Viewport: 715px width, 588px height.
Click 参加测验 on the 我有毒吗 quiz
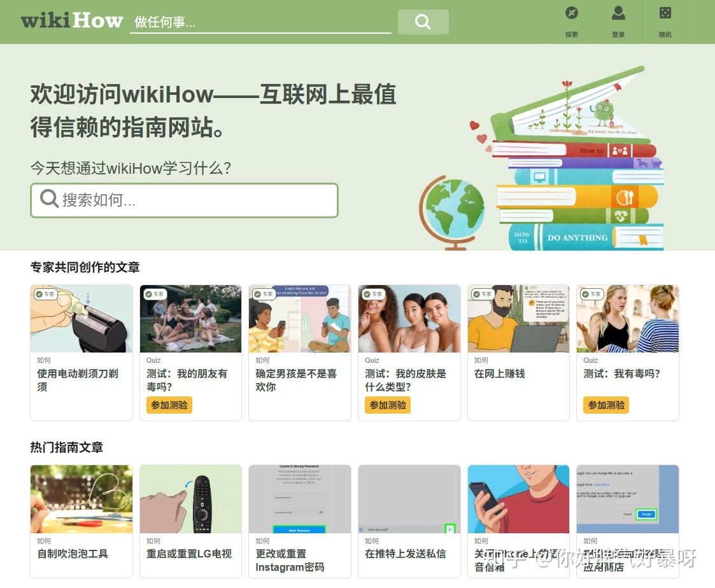pyautogui.click(x=605, y=405)
